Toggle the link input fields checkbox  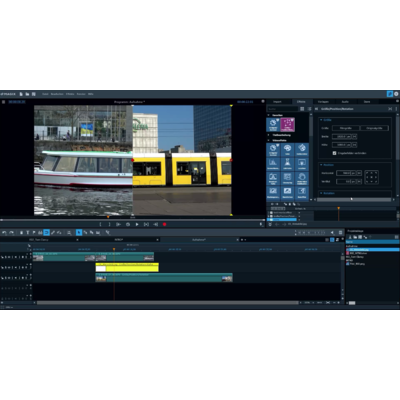coord(334,153)
